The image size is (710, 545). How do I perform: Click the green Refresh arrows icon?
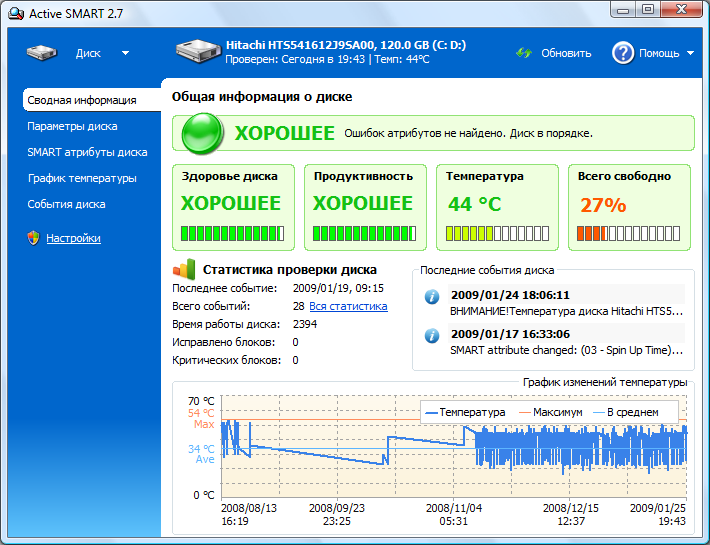[524, 53]
